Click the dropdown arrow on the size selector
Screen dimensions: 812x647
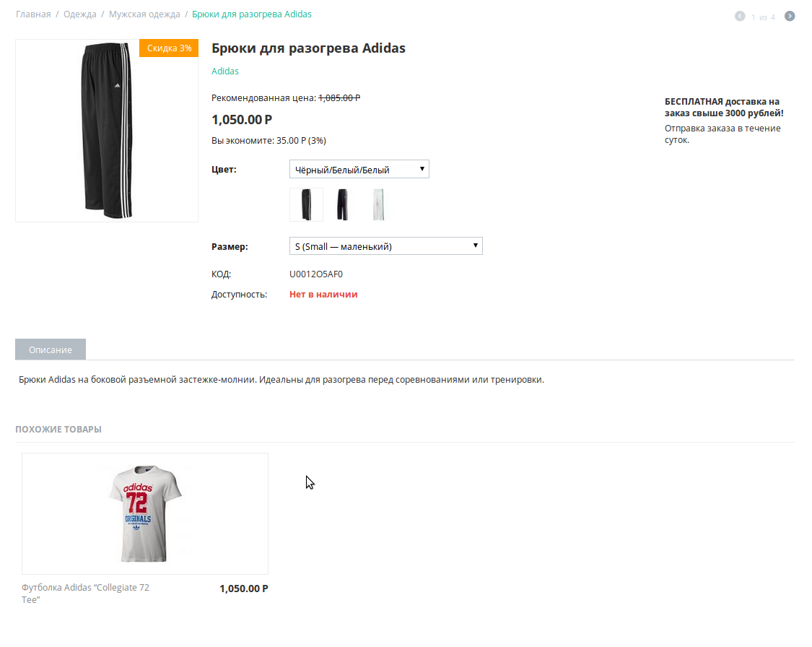pos(475,246)
